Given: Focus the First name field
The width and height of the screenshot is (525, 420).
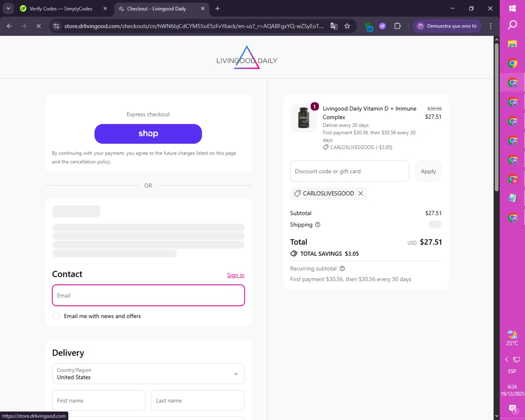Looking at the screenshot, I should tap(99, 400).
